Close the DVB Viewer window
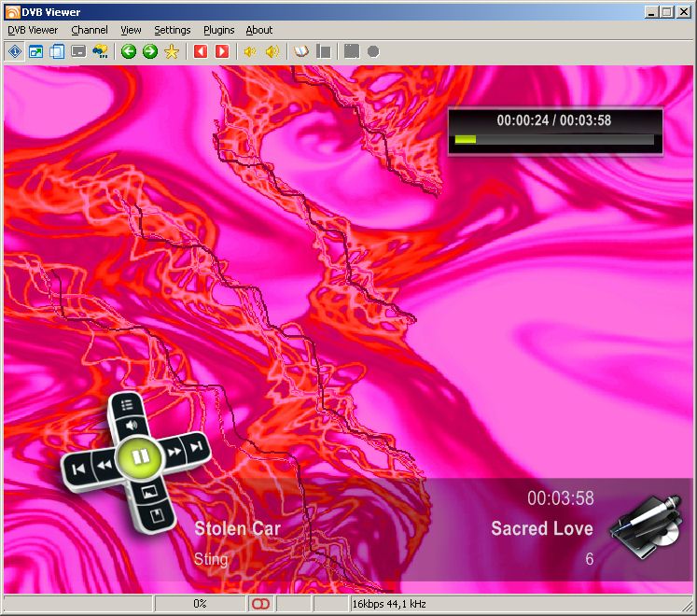Image resolution: width=697 pixels, height=616 pixels. pyautogui.click(x=684, y=12)
